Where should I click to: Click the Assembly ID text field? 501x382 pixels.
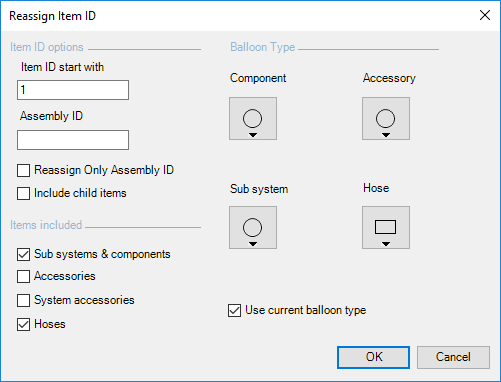[x=73, y=140]
